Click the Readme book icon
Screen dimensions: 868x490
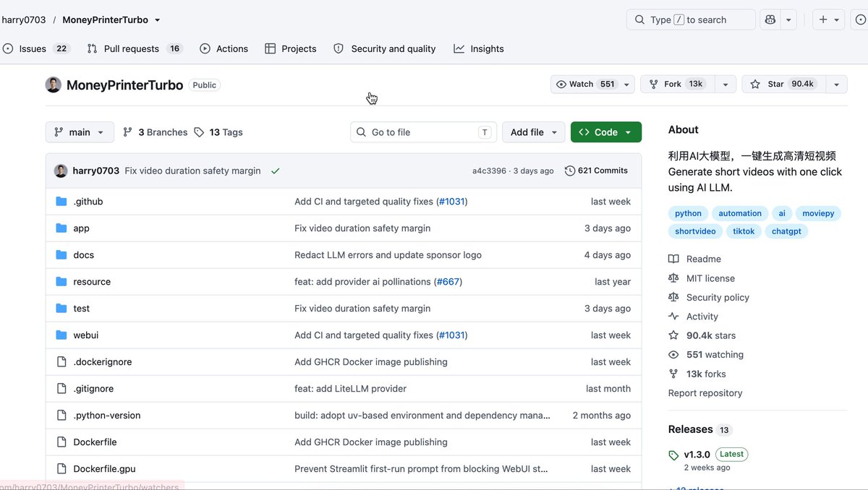[673, 259]
